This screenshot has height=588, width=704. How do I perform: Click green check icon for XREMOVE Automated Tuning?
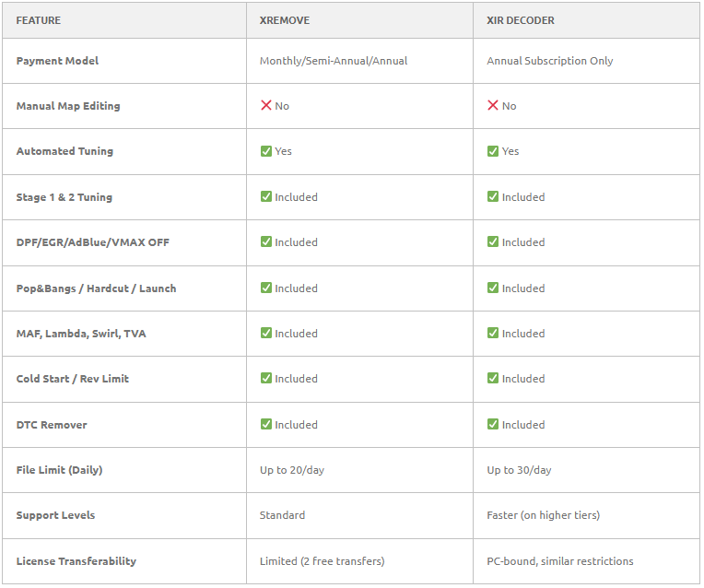[x=265, y=151]
